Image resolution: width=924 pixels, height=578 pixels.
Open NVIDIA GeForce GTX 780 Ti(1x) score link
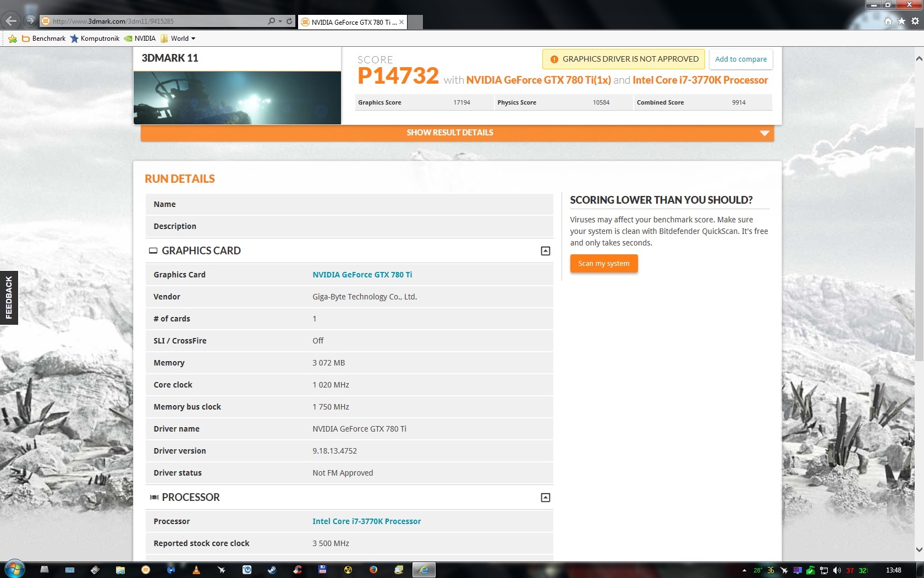pyautogui.click(x=538, y=80)
